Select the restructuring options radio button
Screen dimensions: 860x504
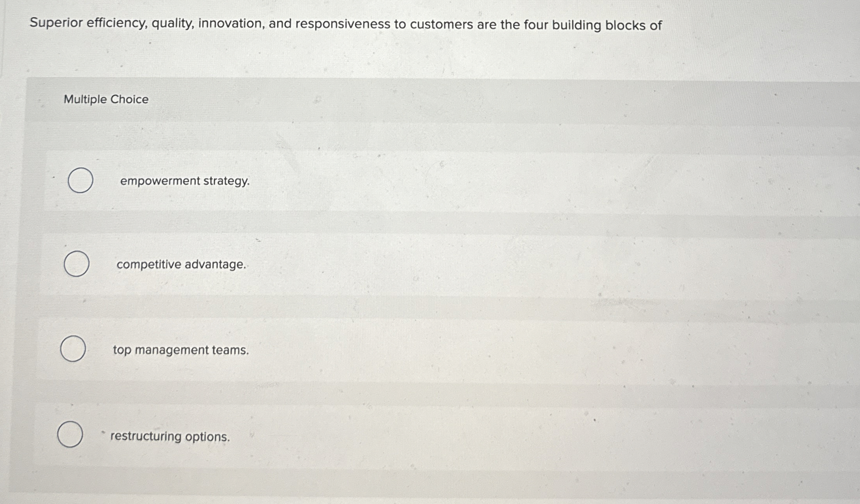(x=70, y=435)
